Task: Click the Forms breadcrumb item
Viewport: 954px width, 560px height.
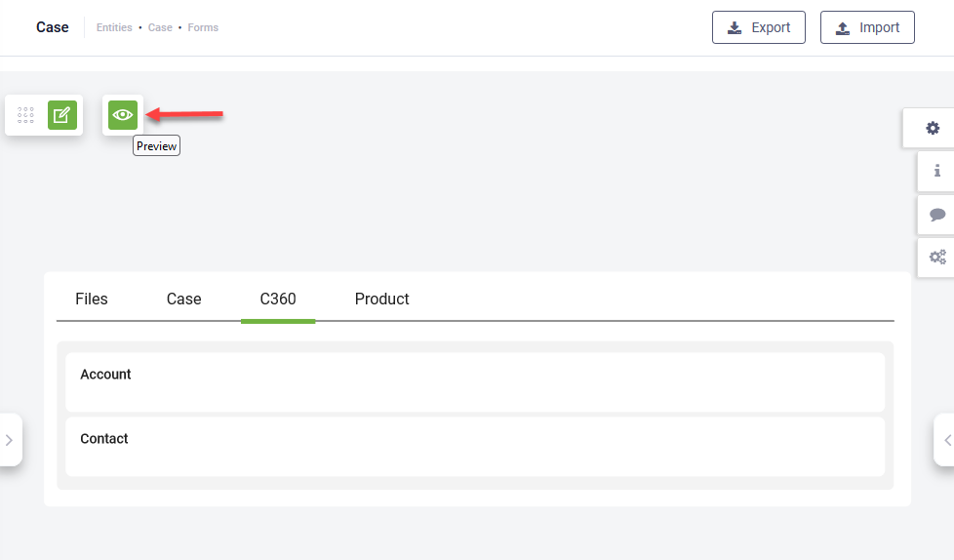Action: (x=203, y=28)
